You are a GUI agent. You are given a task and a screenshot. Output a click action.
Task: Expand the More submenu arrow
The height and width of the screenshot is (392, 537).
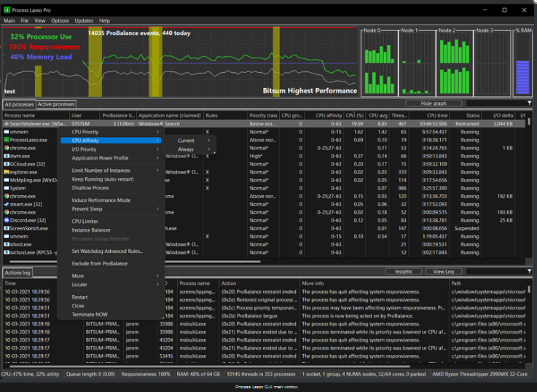pos(157,275)
